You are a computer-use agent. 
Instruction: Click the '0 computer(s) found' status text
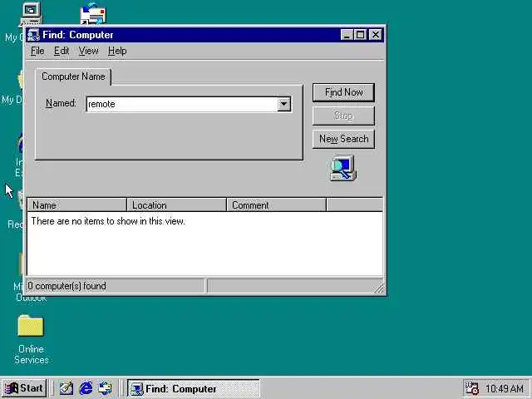tap(66, 286)
